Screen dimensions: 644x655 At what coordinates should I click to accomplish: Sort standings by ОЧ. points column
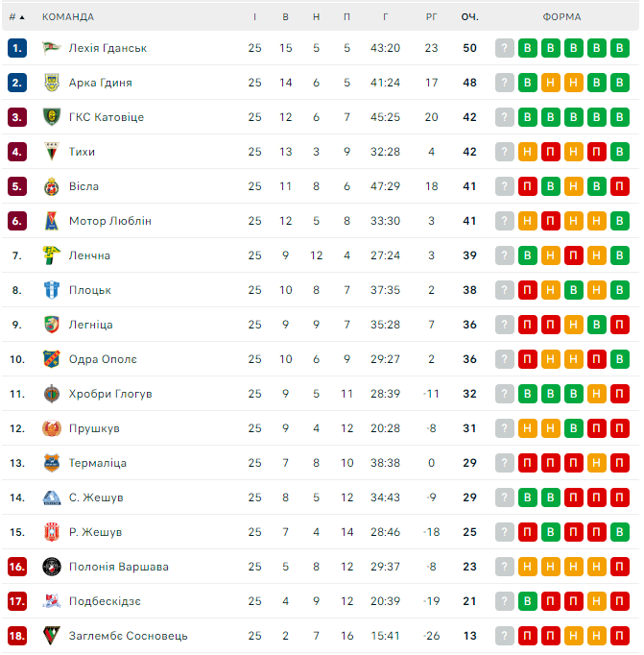469,17
